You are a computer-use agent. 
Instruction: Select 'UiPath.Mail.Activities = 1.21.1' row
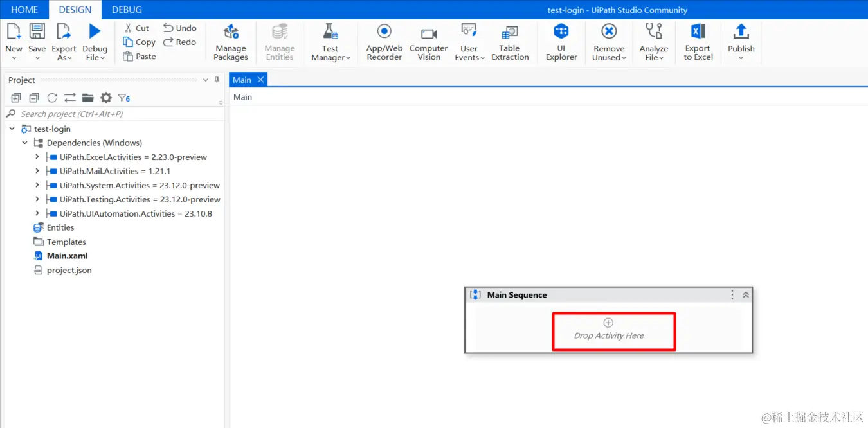pos(115,171)
